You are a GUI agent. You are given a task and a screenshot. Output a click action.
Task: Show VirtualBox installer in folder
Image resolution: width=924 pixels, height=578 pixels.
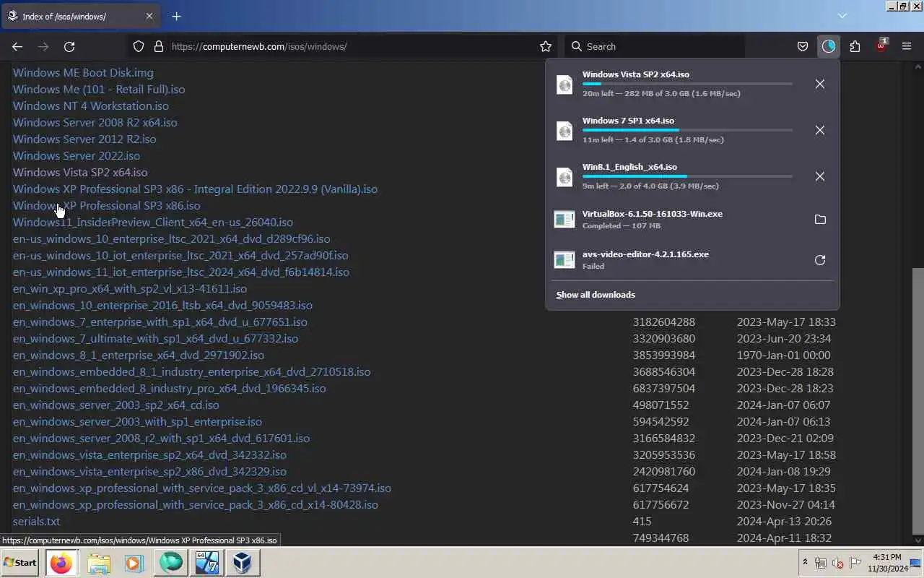820,220
